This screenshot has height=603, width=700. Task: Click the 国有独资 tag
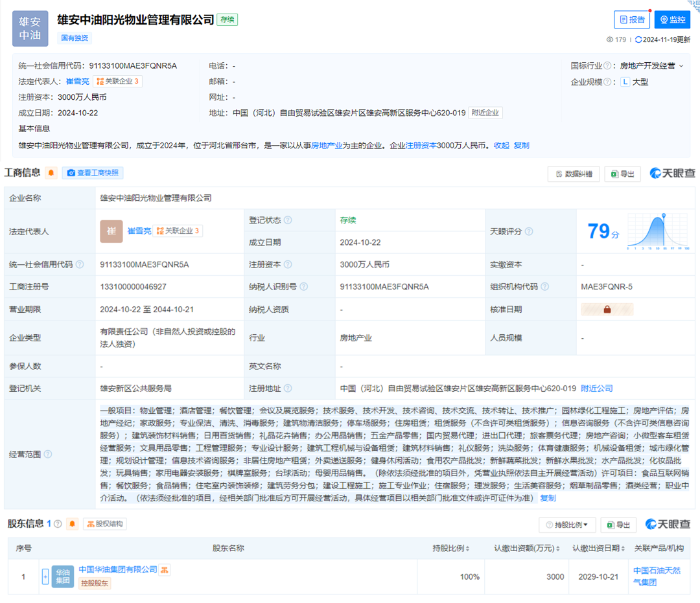pyautogui.click(x=75, y=38)
